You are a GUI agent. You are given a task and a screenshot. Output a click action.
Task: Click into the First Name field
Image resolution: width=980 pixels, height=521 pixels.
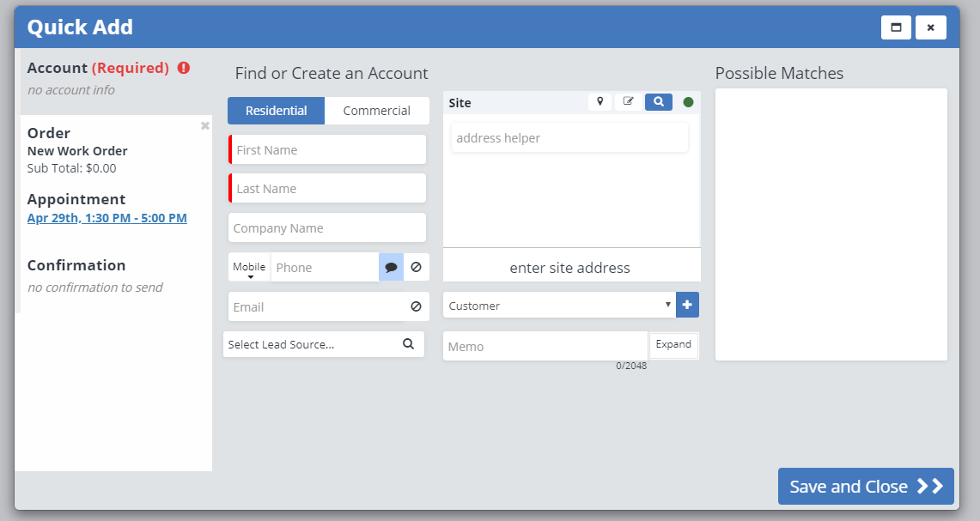[x=328, y=149]
